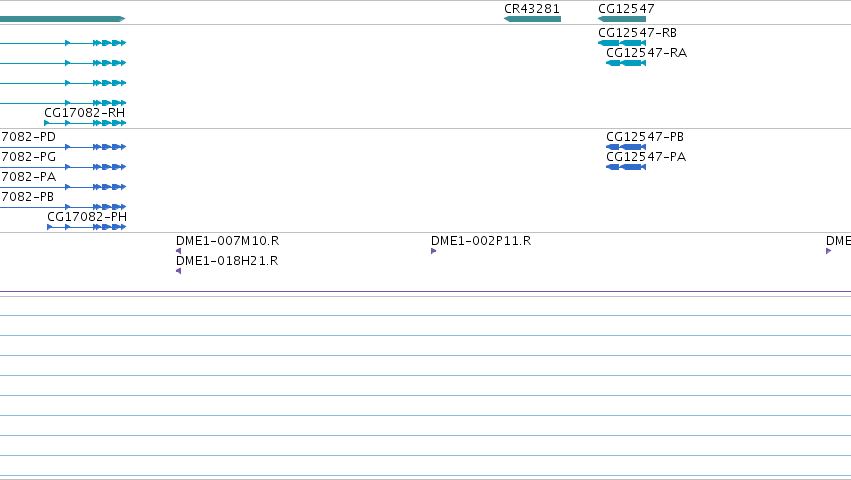Click the 7082-PG label
This screenshot has height=480, width=851.
pyautogui.click(x=28, y=157)
